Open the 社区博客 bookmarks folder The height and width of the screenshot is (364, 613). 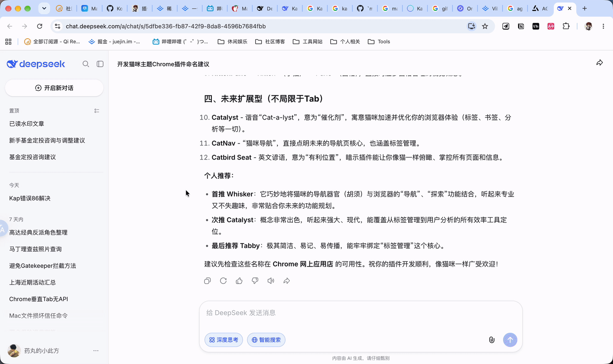[x=270, y=42]
